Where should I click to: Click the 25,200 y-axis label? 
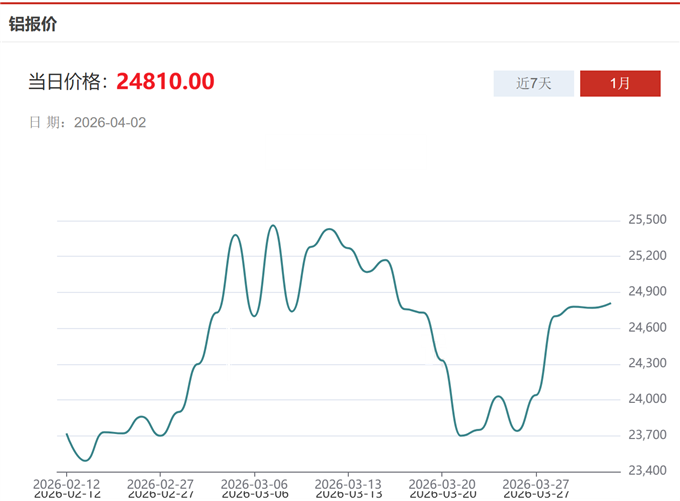pos(647,256)
